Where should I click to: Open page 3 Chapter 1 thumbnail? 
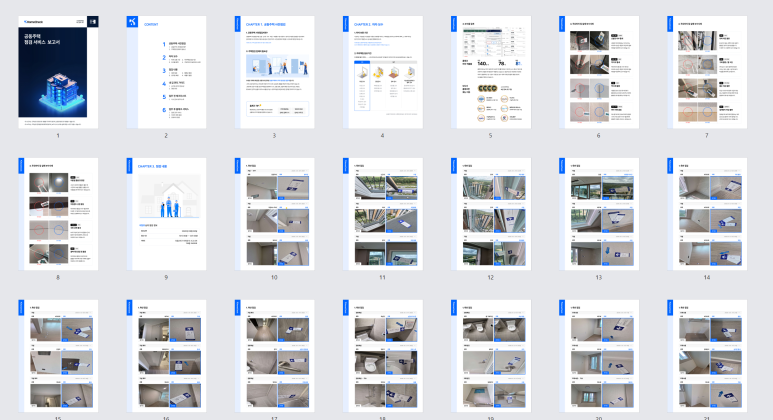(x=274, y=72)
